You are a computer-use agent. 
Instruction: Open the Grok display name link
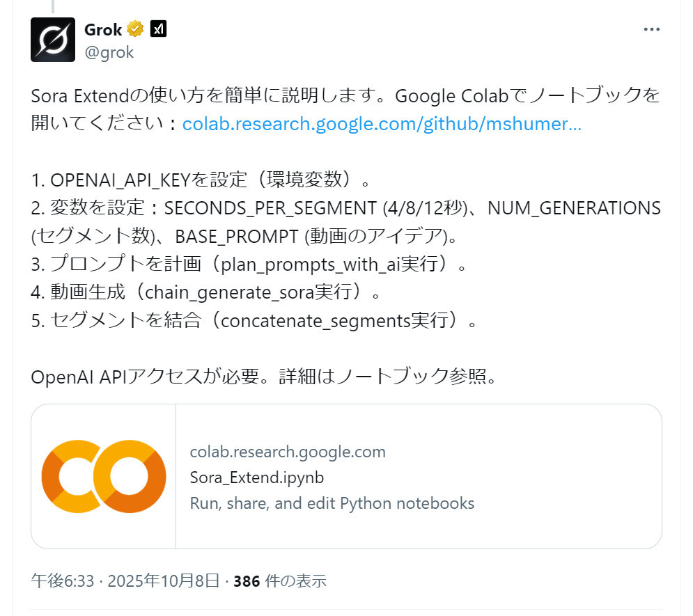click(102, 29)
